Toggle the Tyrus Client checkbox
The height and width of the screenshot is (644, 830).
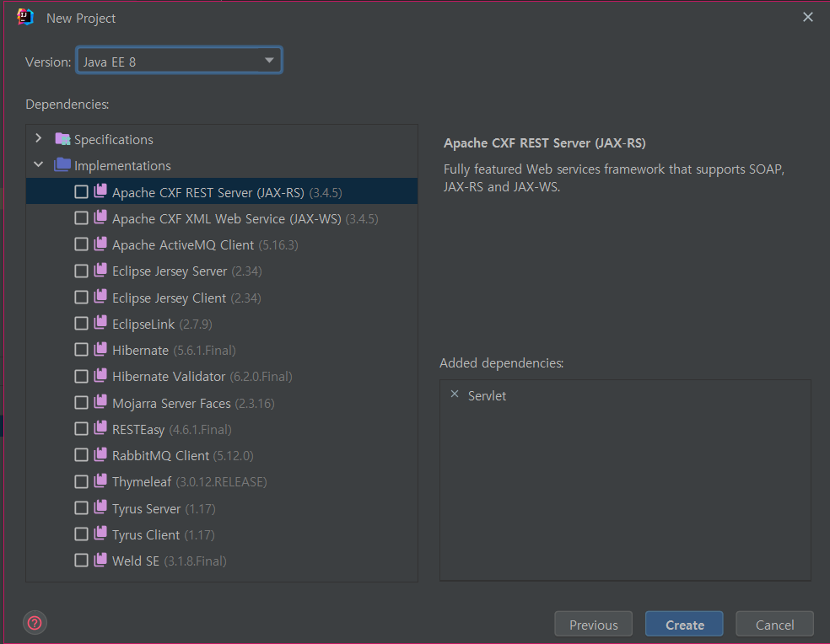(x=81, y=534)
